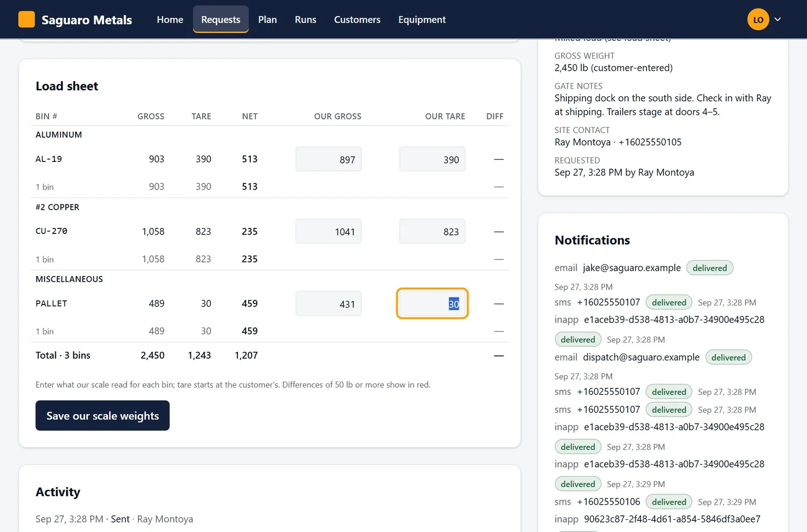
Task: Go to the Home tab
Action: 170,20
